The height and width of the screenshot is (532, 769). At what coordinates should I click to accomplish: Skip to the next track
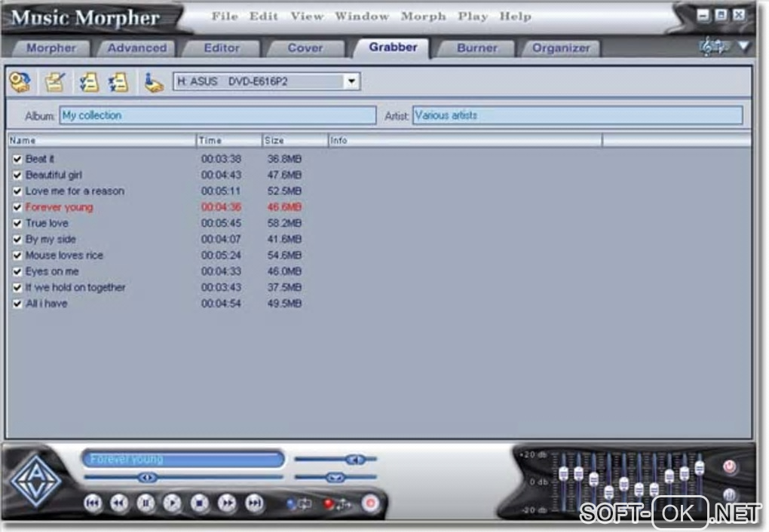[x=254, y=503]
